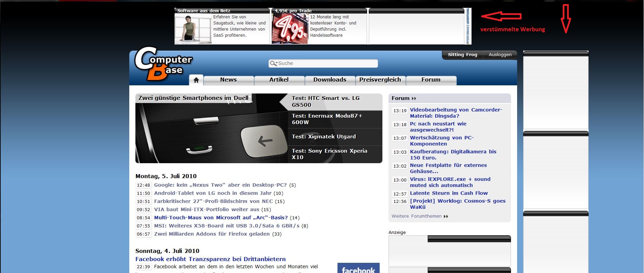Viewport: 644px width, 273px height.
Task: Open Videobearbeitung von Camcorder-Material thread
Action: (x=456, y=113)
